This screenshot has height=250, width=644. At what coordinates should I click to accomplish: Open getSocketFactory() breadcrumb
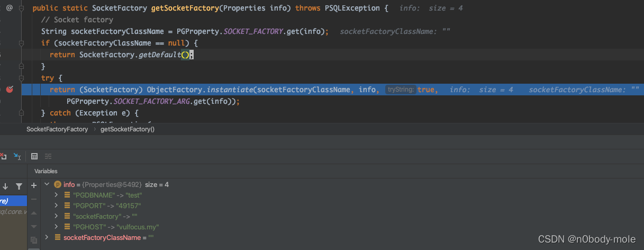click(x=127, y=129)
